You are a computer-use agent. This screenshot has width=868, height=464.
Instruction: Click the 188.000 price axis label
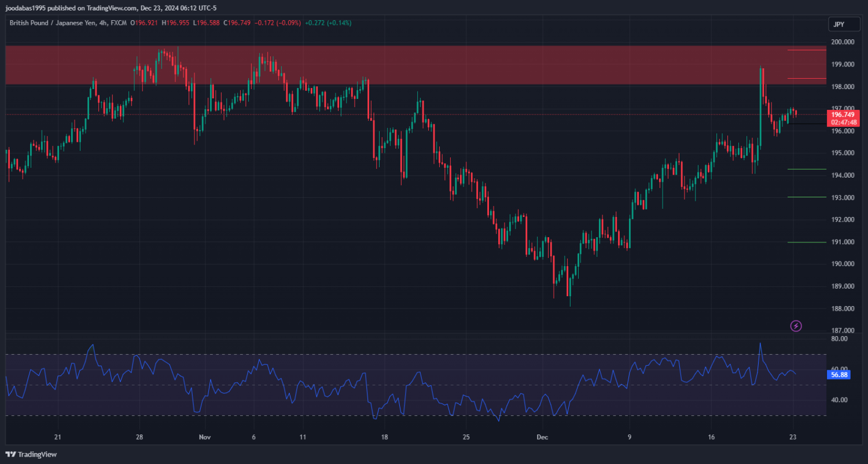click(843, 308)
